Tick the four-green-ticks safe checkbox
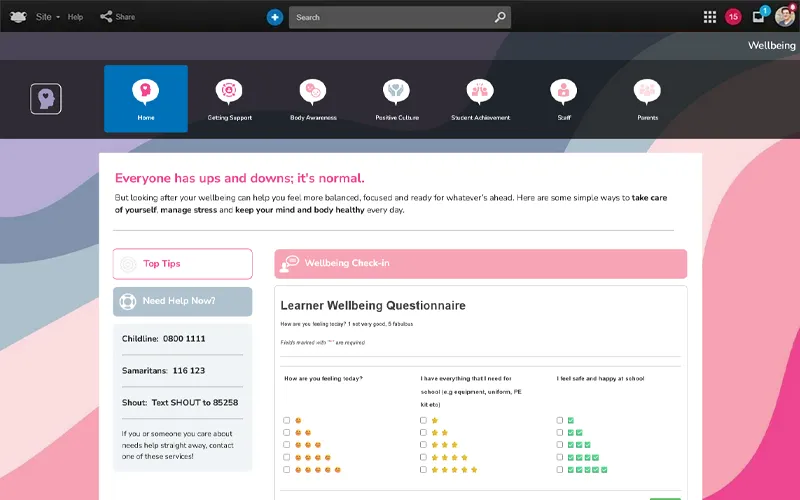This screenshot has width=800, height=500. 560,457
